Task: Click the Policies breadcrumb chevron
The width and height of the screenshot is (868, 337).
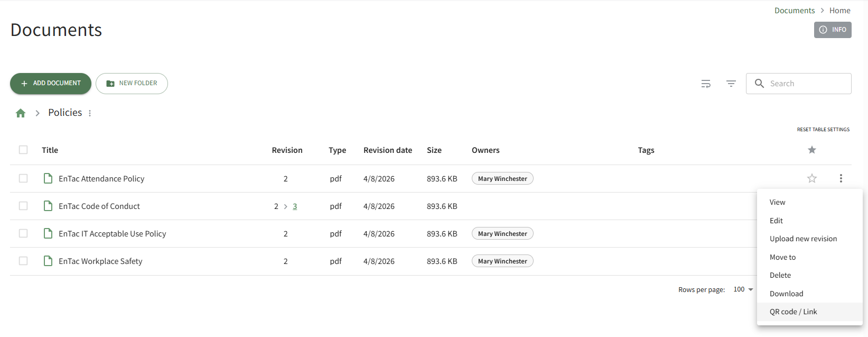Action: [x=38, y=113]
